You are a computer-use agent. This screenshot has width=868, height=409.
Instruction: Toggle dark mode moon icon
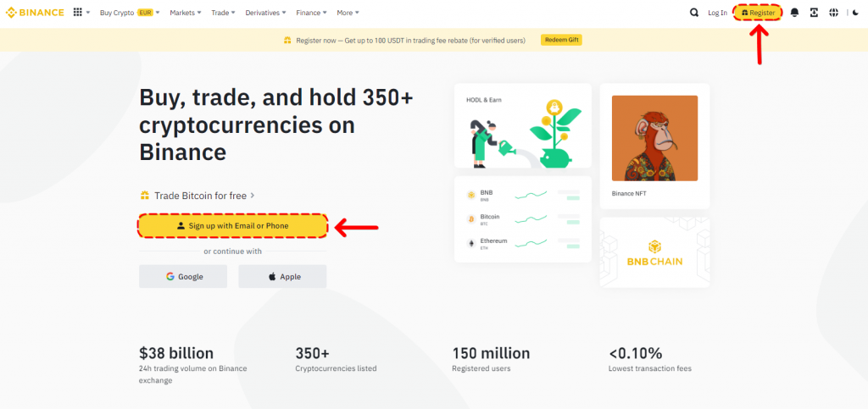coord(854,13)
